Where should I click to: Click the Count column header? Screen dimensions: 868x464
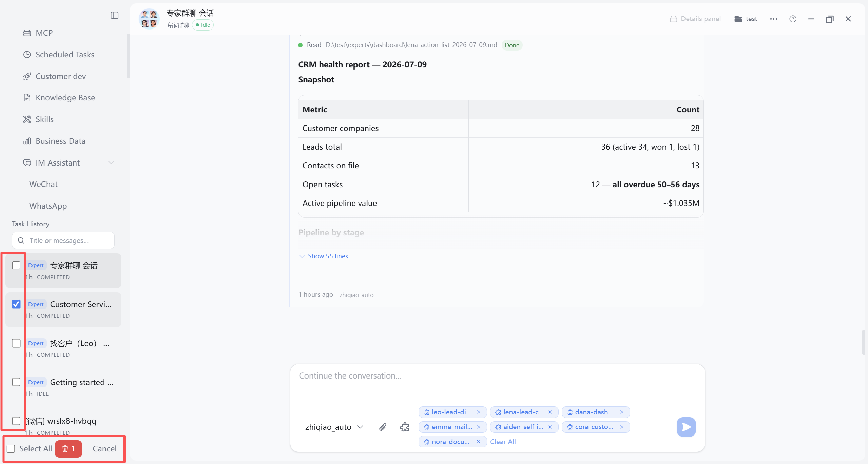click(586, 110)
